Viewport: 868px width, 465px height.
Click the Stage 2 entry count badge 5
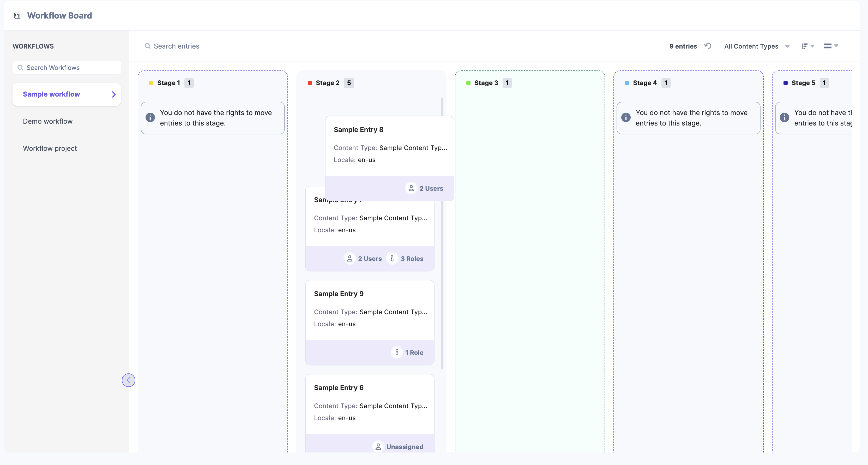(349, 83)
